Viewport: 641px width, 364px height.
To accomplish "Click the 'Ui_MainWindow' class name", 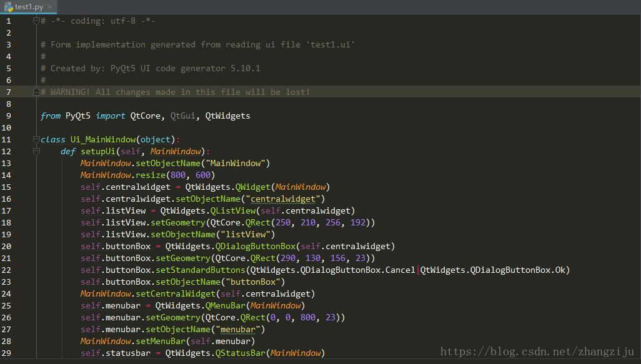I will (x=103, y=140).
